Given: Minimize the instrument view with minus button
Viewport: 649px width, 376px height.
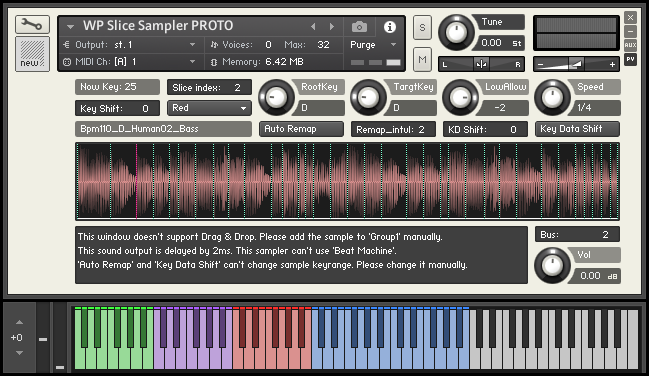Looking at the screenshot, I should click(x=630, y=31).
